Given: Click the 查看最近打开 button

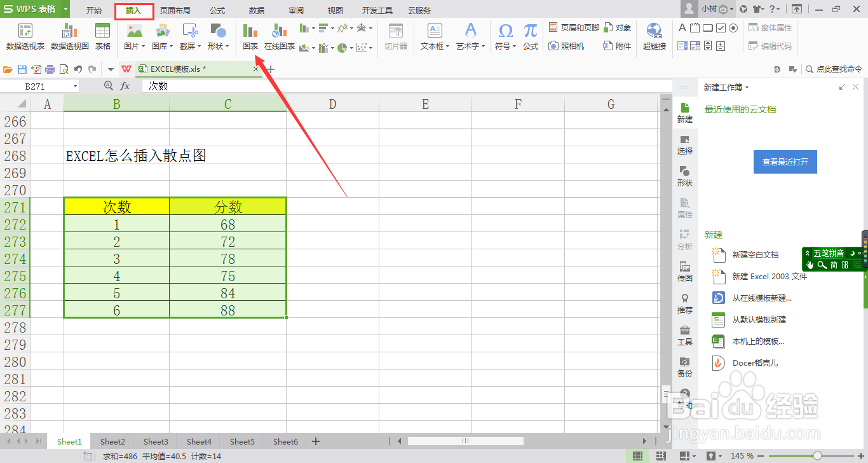Looking at the screenshot, I should tap(785, 162).
